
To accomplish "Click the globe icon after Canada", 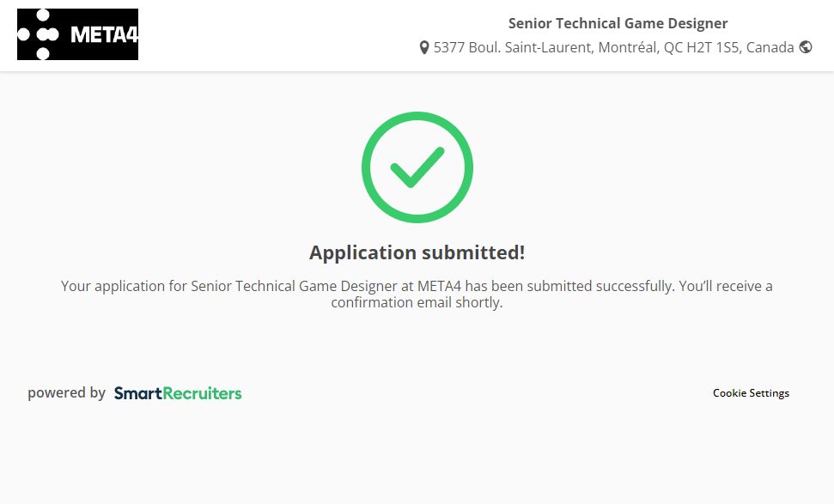I will coord(806,47).
